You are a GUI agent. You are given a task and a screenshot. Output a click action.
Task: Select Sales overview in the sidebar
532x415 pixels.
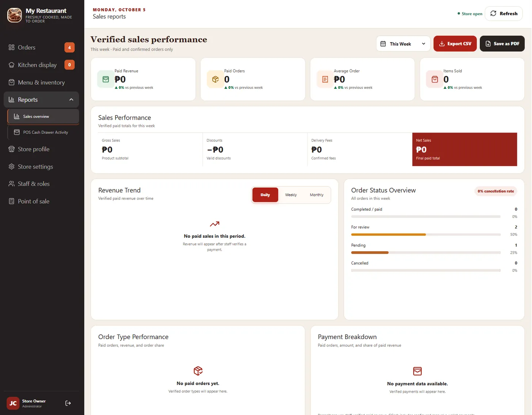coord(43,117)
